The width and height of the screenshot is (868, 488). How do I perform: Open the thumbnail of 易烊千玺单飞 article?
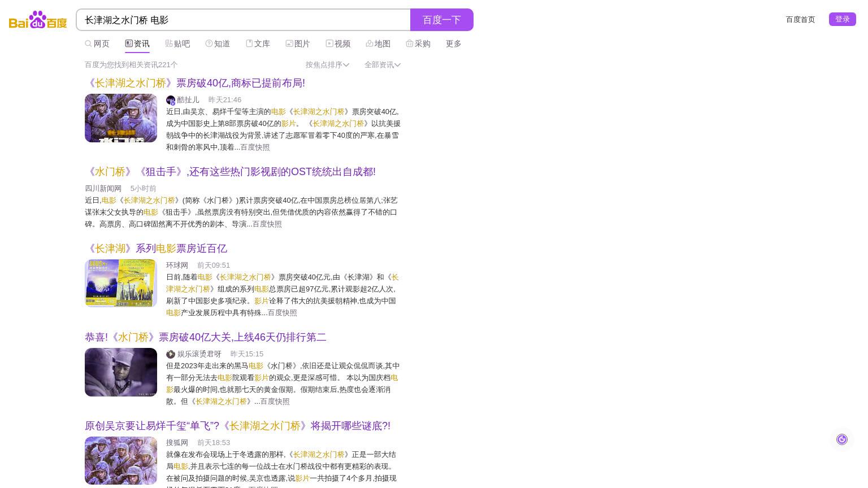pyautogui.click(x=121, y=460)
